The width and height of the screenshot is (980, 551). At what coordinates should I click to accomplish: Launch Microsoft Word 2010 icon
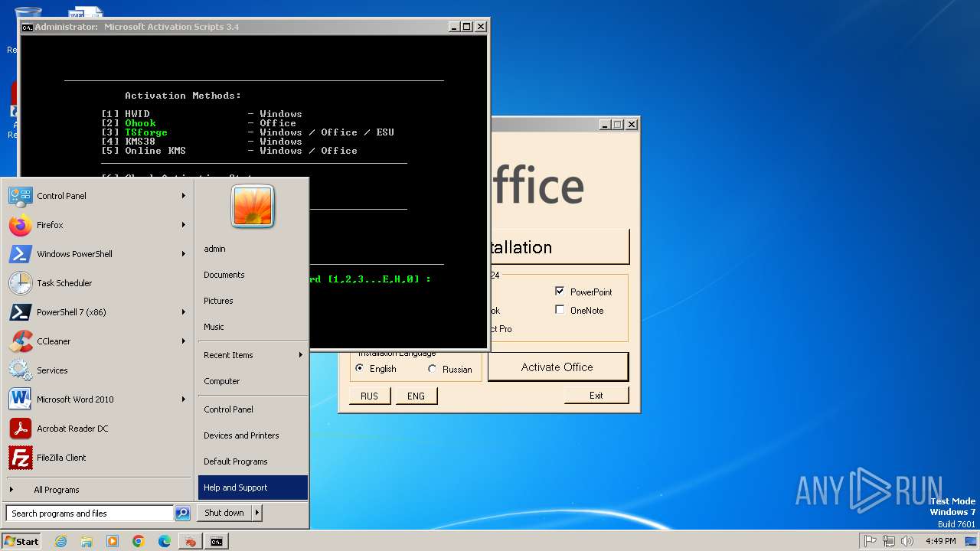[20, 399]
